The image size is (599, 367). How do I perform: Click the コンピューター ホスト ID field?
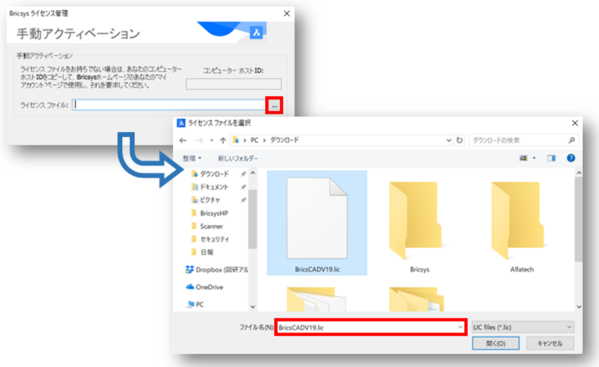233,84
